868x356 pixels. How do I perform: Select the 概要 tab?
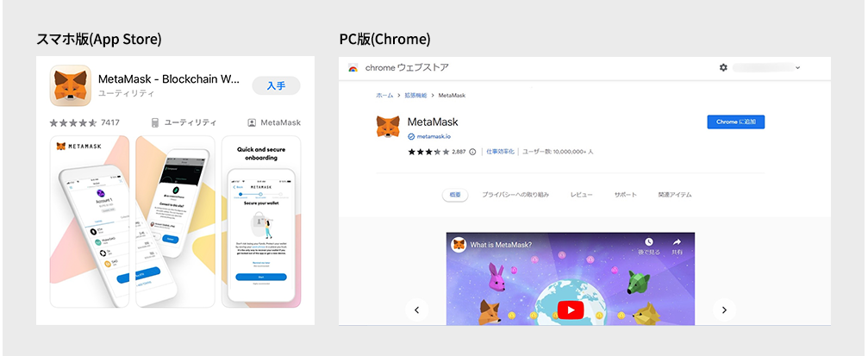tap(455, 195)
